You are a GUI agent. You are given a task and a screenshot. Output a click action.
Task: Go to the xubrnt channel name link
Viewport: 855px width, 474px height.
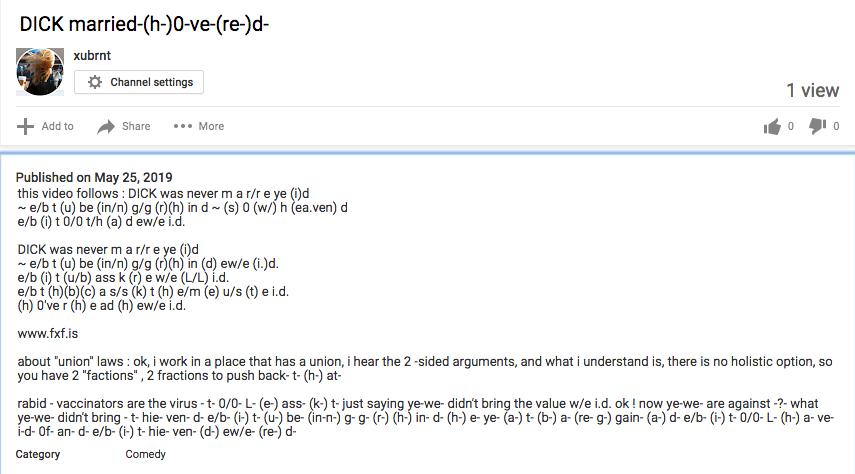tap(92, 55)
